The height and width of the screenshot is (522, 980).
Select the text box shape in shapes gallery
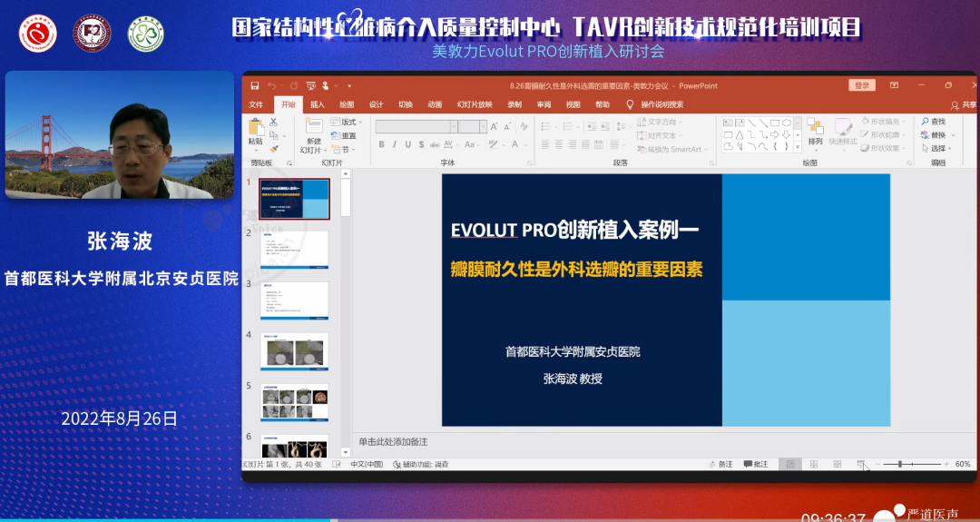click(x=728, y=123)
